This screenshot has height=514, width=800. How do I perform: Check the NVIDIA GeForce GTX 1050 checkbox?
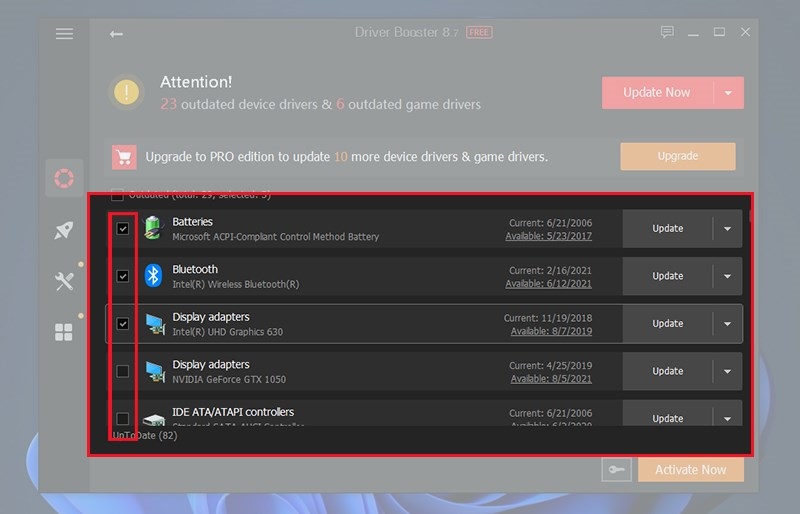point(122,371)
